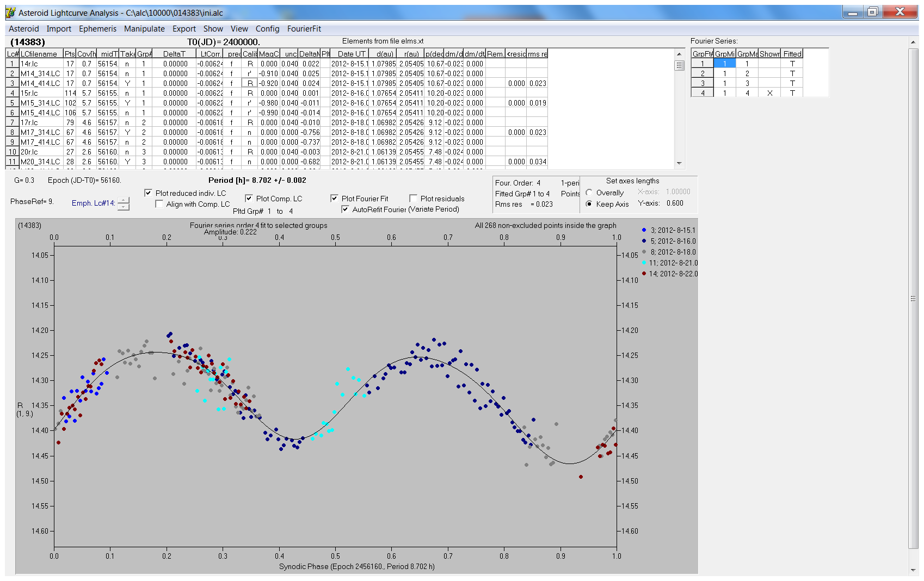
Task: Click the highlighted GrpMi cell of Fourier row 1
Action: click(725, 64)
